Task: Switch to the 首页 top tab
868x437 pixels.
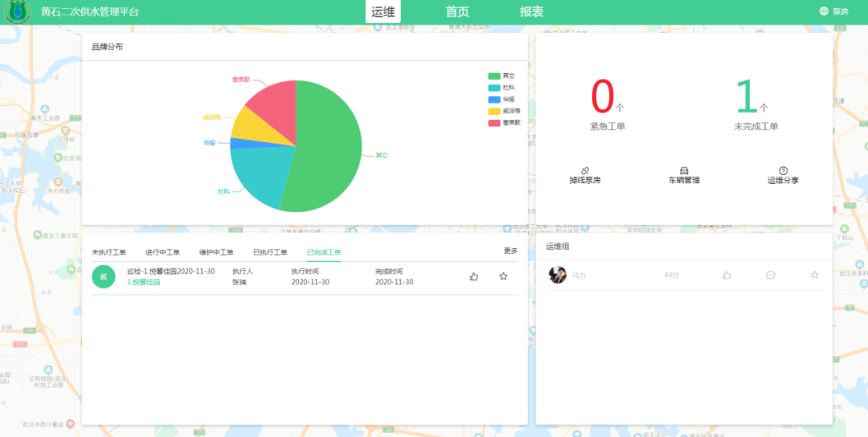Action: [457, 11]
